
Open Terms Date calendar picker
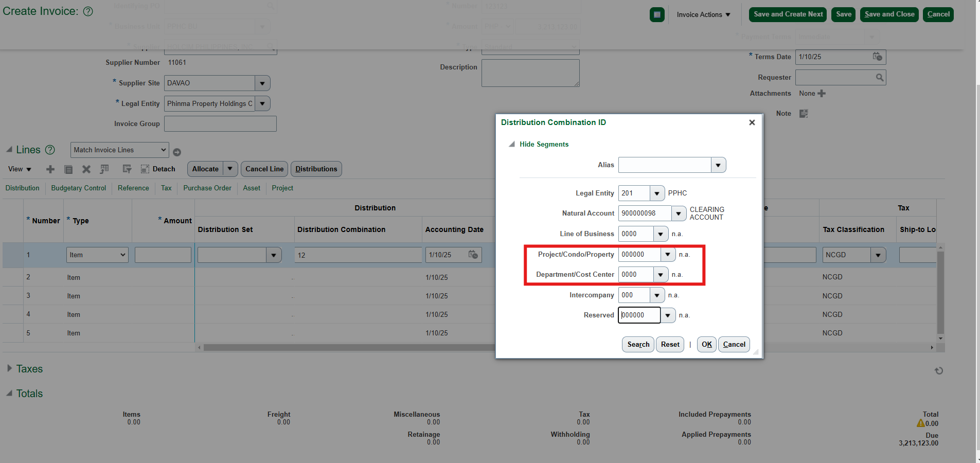[878, 57]
